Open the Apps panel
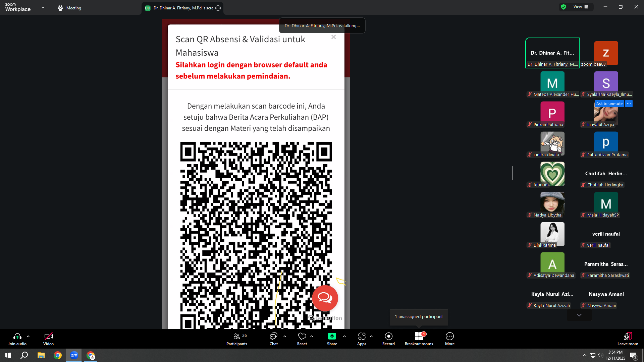 click(362, 339)
